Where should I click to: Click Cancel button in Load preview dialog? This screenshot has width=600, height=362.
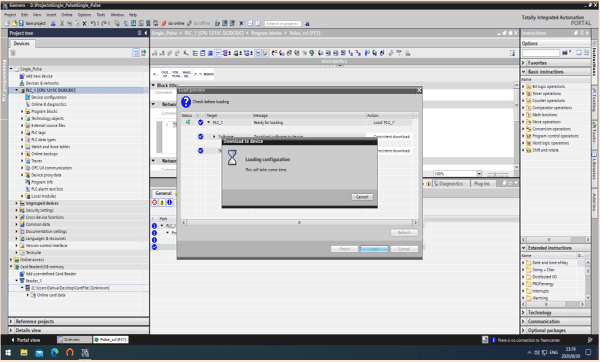[x=404, y=249]
